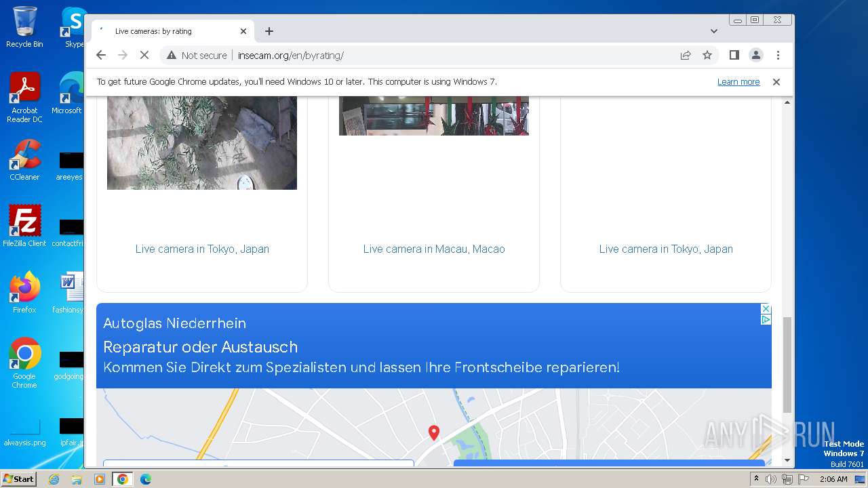This screenshot has height=488, width=868.
Task: Click the scrollbar down arrow
Action: (x=787, y=460)
